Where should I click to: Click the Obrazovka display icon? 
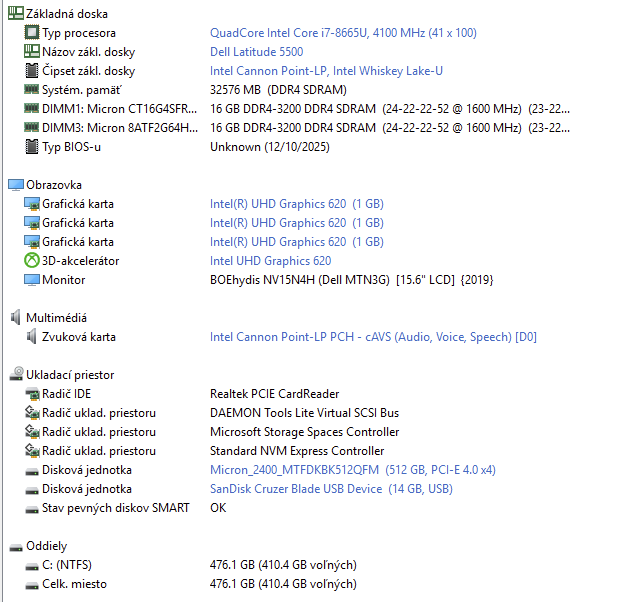coord(16,185)
